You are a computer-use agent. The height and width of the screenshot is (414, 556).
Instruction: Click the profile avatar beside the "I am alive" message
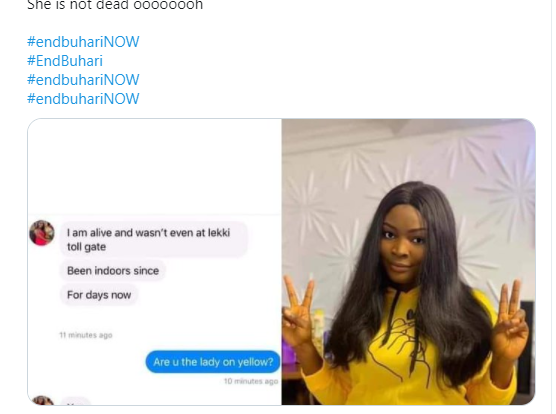(42, 233)
